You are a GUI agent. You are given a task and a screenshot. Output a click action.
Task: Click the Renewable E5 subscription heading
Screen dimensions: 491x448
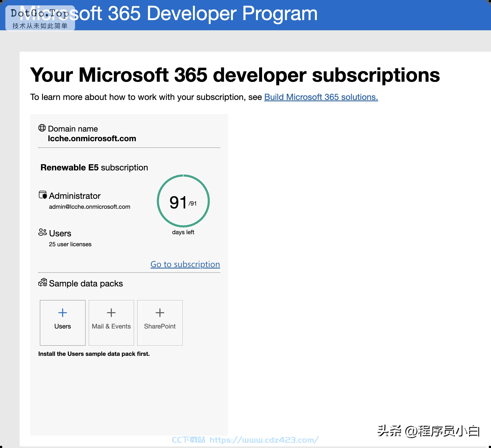pos(94,167)
